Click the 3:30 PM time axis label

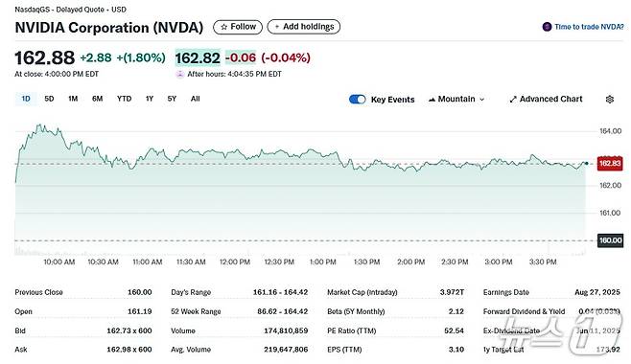(543, 262)
